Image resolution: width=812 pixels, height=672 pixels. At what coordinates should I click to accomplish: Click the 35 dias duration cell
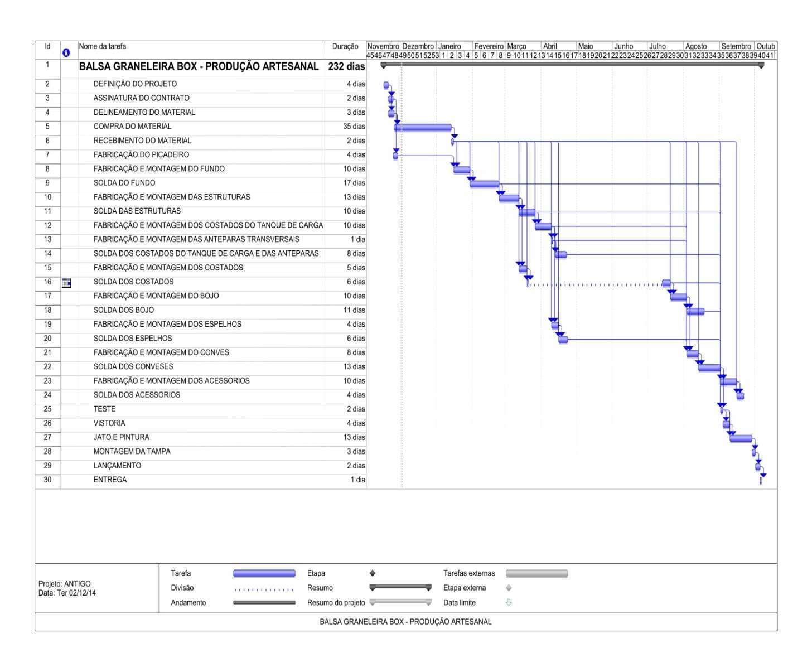(354, 127)
